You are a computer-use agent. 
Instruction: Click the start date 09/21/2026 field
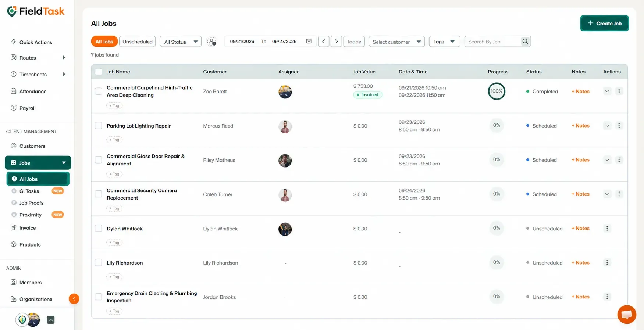click(x=242, y=42)
